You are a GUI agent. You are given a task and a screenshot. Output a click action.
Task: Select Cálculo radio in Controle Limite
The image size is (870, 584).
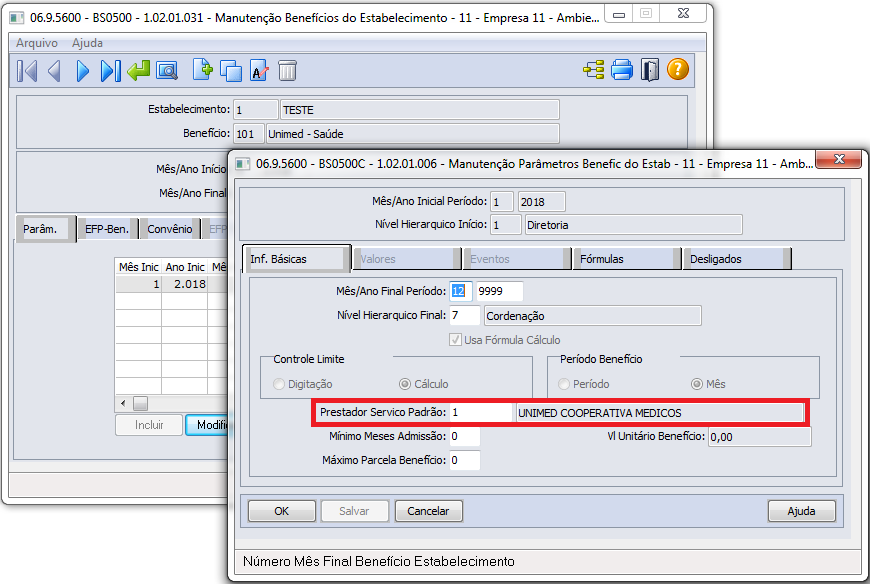405,384
